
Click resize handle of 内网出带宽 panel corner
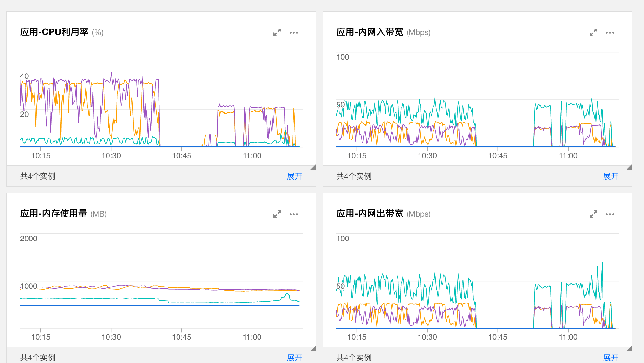[629, 349]
